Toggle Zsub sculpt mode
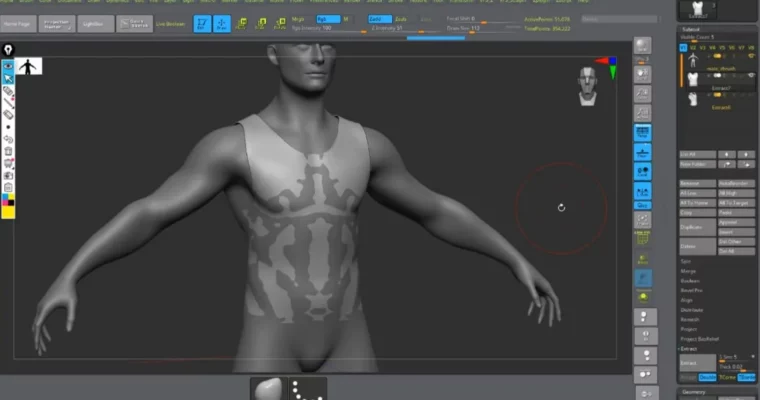 pos(401,19)
